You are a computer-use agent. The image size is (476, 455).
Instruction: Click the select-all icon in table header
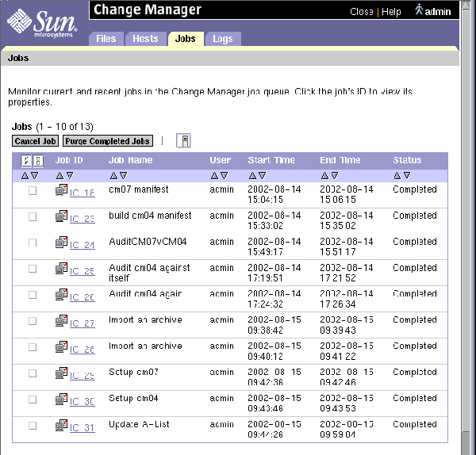[x=25, y=161]
